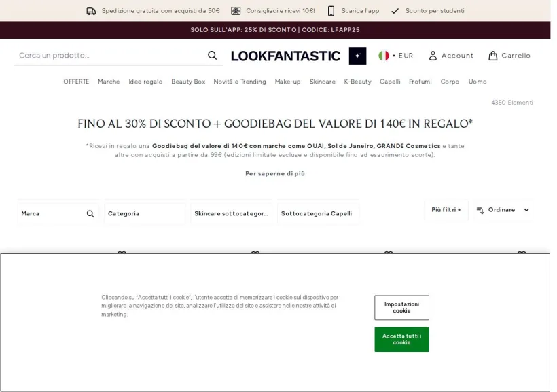Open the Marche menu
557x392 pixels.
(x=109, y=82)
